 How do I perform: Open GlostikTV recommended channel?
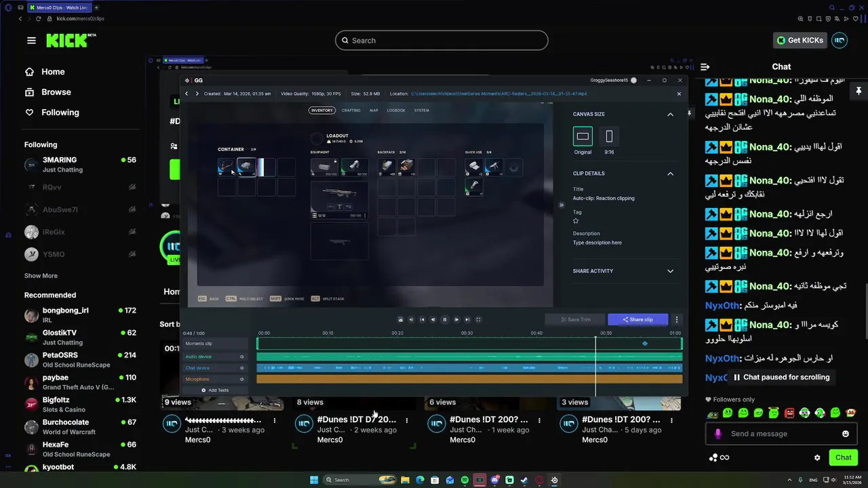[x=80, y=338]
